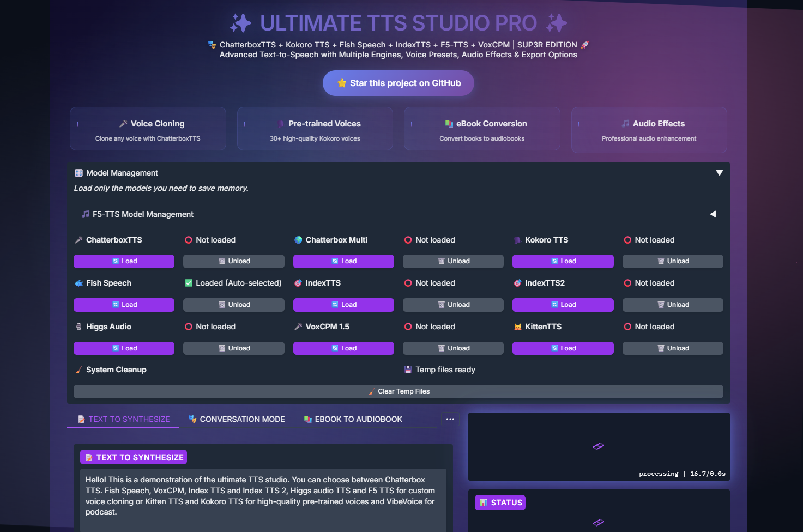Click the Higgs Audio Not loaded red circle
The image size is (803, 532).
[x=189, y=327]
